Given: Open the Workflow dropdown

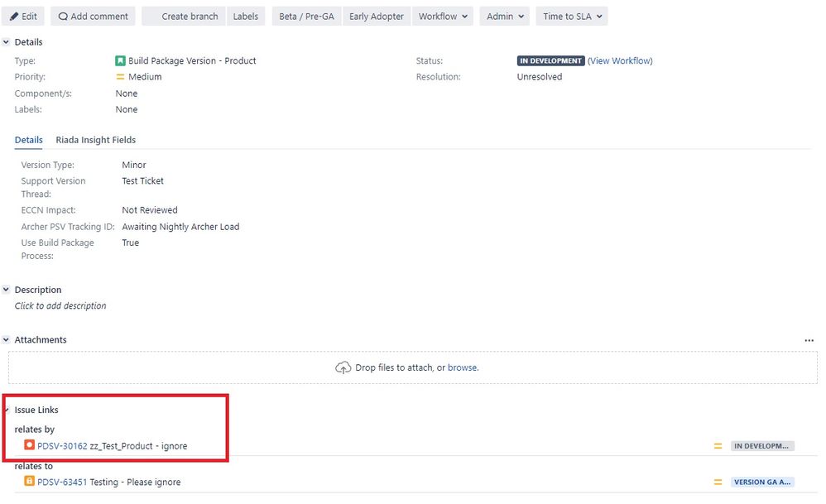Looking at the screenshot, I should click(x=443, y=17).
